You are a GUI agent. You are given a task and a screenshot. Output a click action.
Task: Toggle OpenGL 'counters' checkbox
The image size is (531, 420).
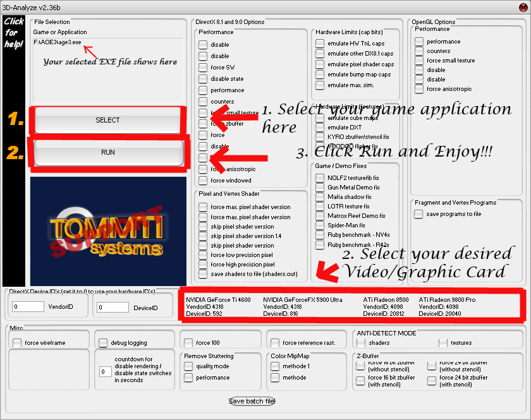tap(419, 51)
